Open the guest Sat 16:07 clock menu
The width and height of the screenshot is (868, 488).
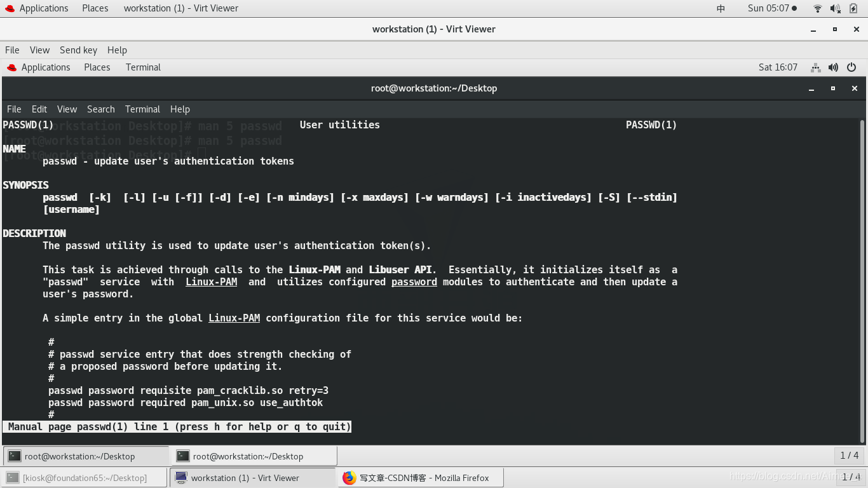pos(778,67)
